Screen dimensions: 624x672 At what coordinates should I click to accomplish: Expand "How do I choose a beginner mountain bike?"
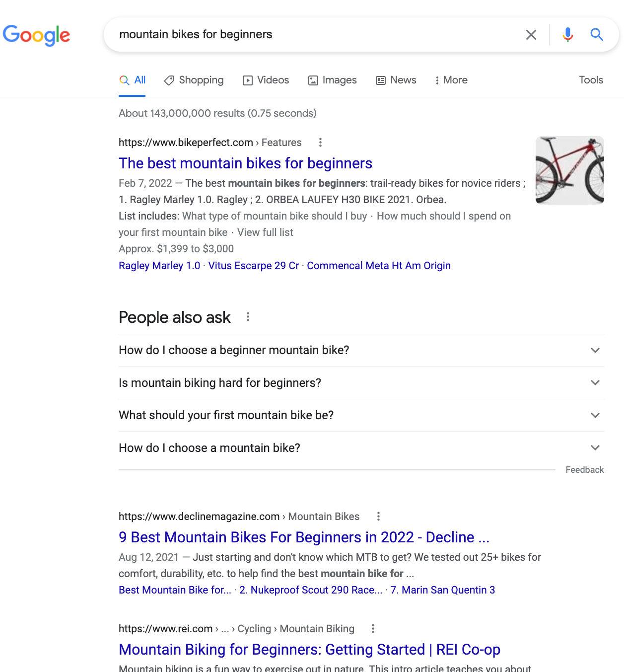(x=361, y=350)
